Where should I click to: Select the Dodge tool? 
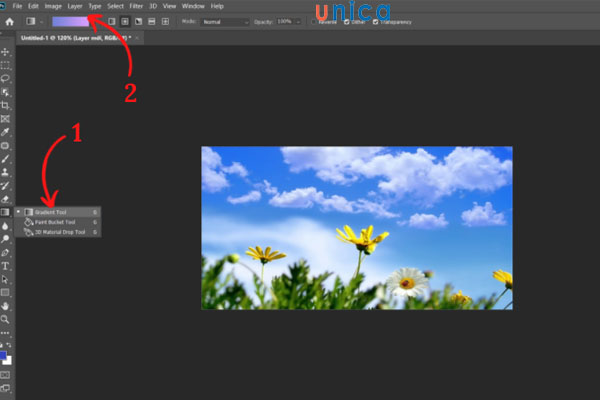pyautogui.click(x=5, y=239)
